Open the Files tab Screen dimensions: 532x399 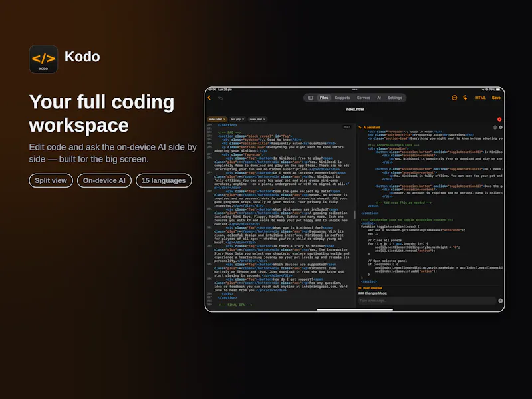coord(324,98)
